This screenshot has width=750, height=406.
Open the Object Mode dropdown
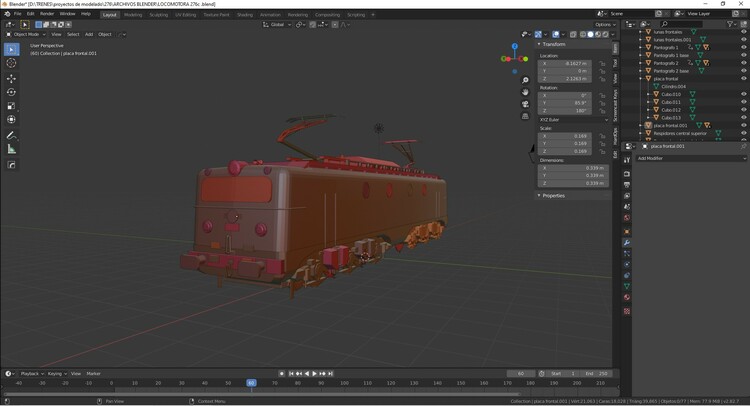26,34
